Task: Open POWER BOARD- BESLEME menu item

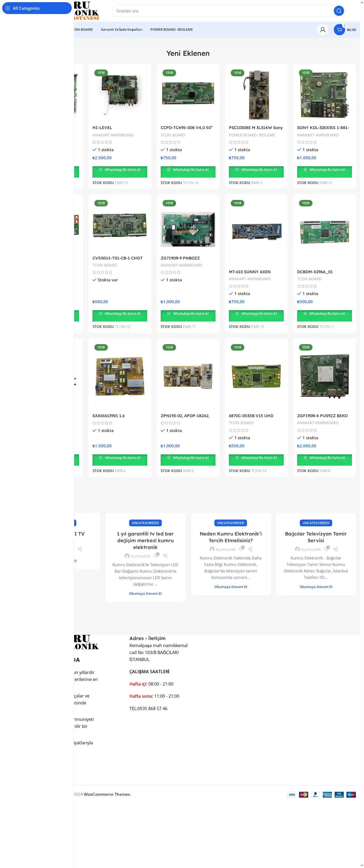Action: [171, 30]
